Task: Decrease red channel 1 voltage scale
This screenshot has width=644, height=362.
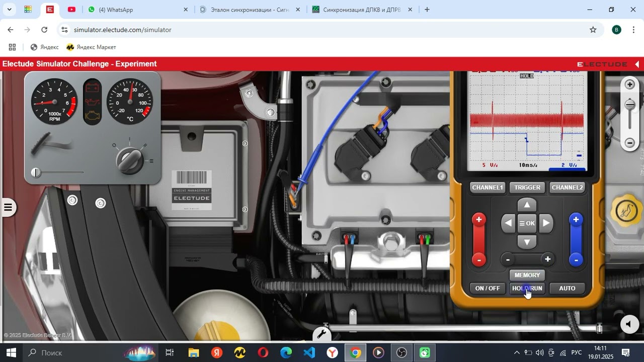Action: coord(478,260)
